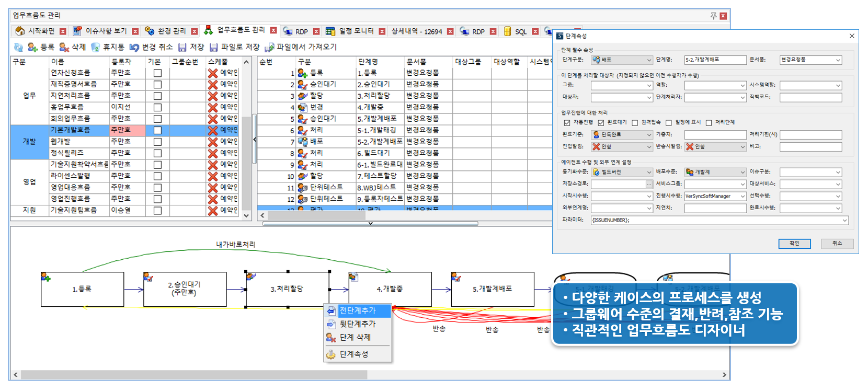This screenshot has width=868, height=392.
Task: Click the 파일로 저장 disk icon
Action: (x=213, y=47)
